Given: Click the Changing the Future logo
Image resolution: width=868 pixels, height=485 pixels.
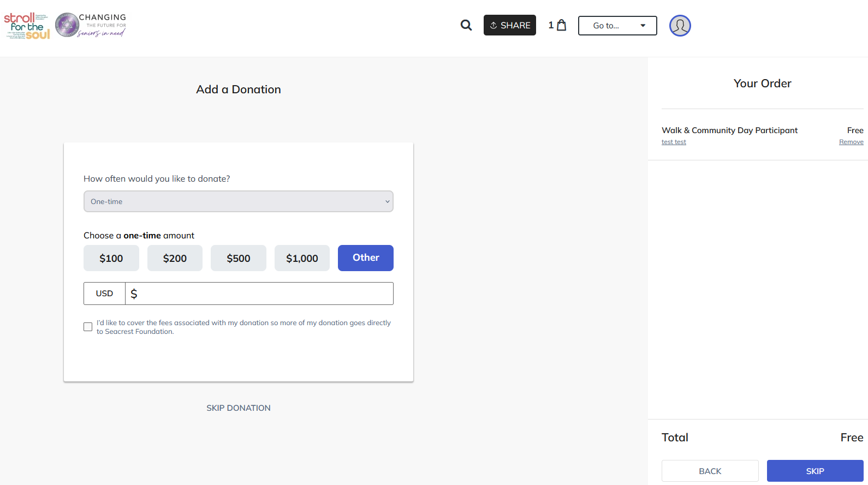Looking at the screenshot, I should [91, 25].
